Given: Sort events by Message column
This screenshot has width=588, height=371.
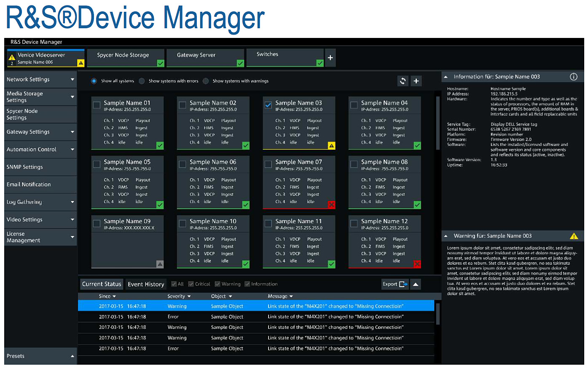Looking at the screenshot, I should point(280,296).
